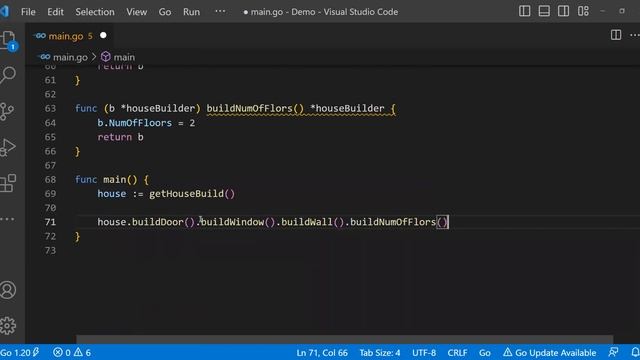Click house variable on line 69

pos(111,193)
